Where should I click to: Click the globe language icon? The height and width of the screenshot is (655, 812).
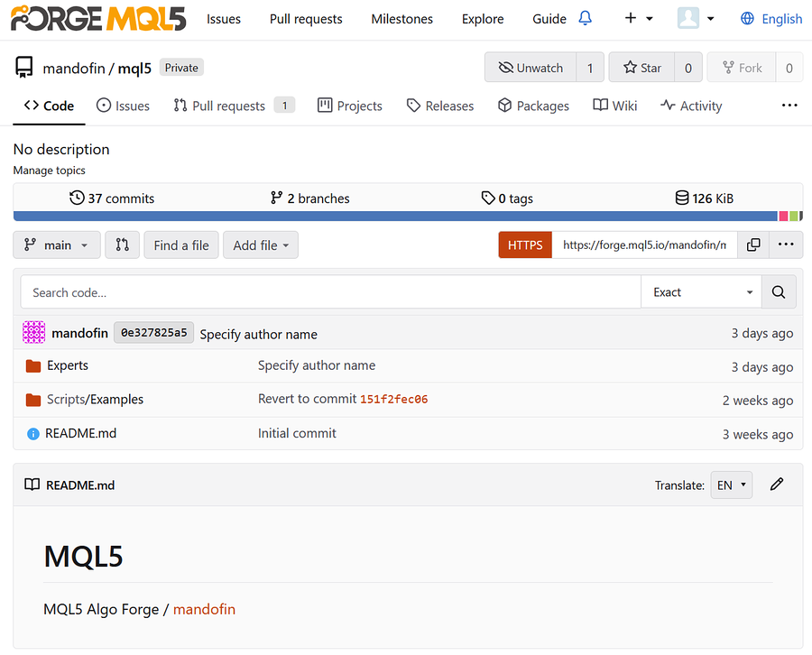(x=747, y=19)
